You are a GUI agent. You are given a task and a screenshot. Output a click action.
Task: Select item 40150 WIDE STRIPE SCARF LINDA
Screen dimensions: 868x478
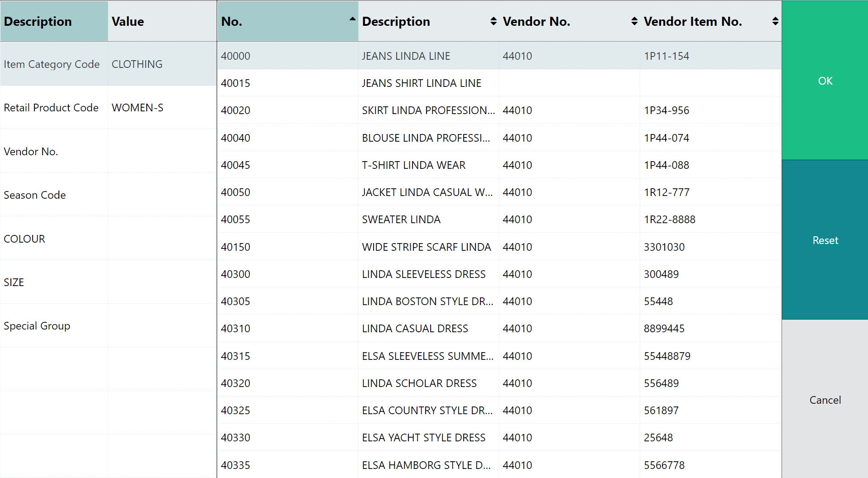[x=499, y=247]
